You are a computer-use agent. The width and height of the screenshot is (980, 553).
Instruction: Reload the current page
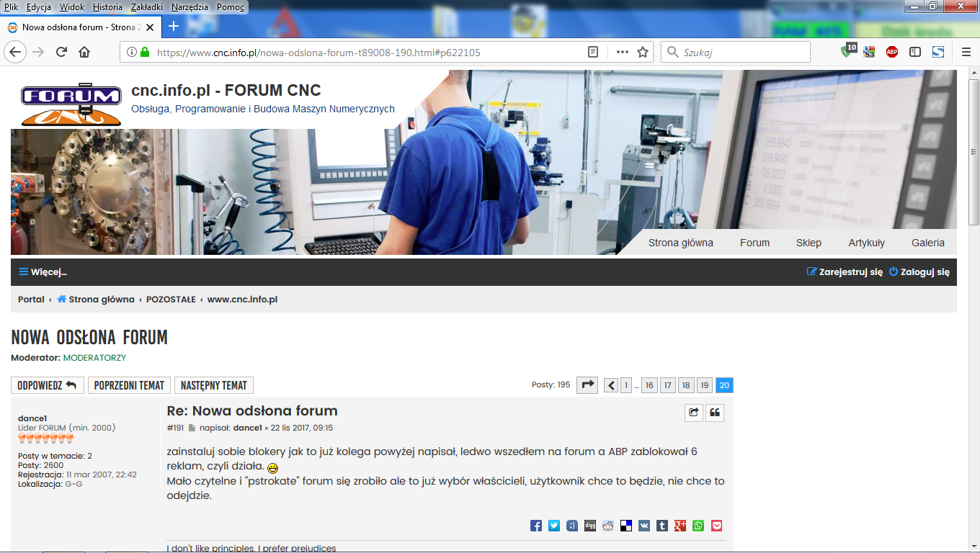click(61, 52)
